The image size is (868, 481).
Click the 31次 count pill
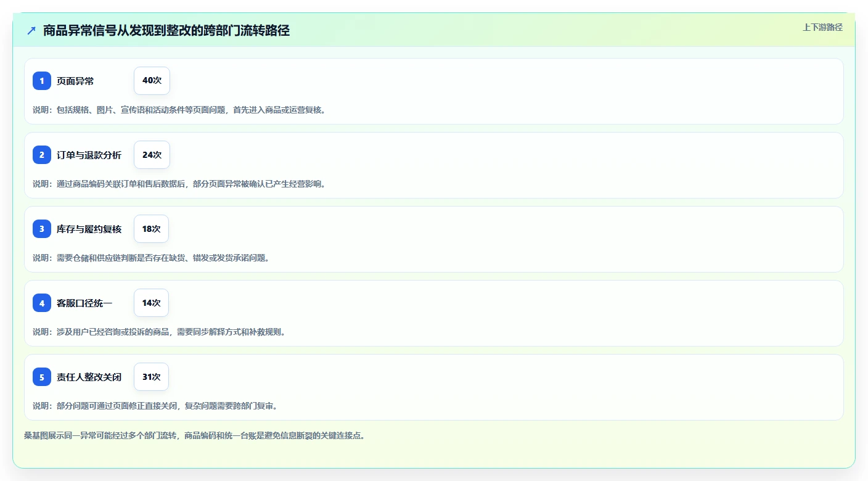[151, 377]
